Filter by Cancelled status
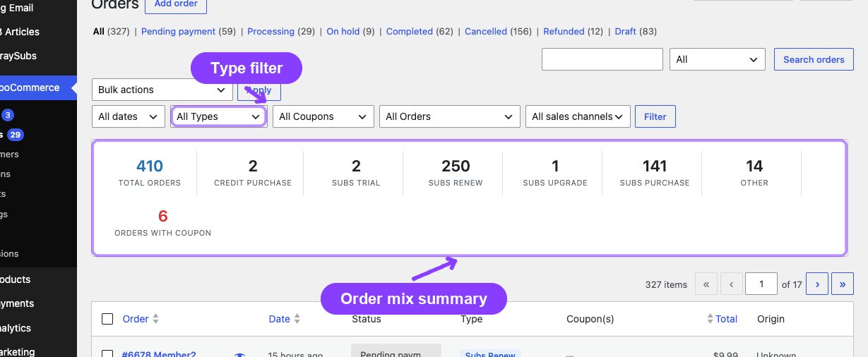This screenshot has height=357, width=868. 486,31
